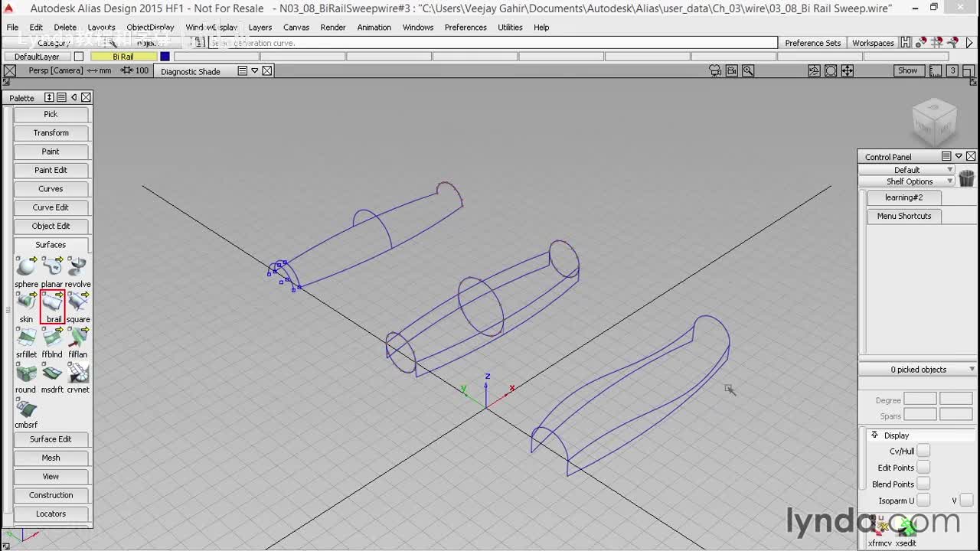
Task: Open the Palette list options menu
Action: coord(61,97)
